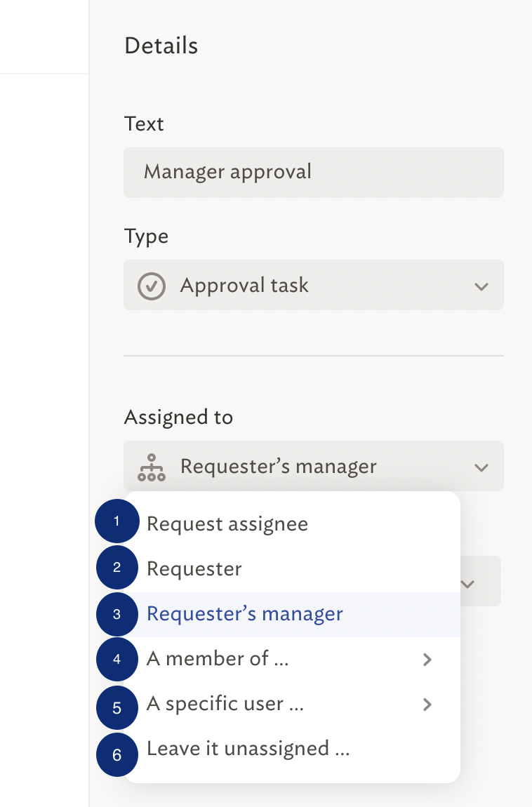Image resolution: width=532 pixels, height=807 pixels.
Task: Click the org chart icon in Assigned to
Action: coord(152,467)
